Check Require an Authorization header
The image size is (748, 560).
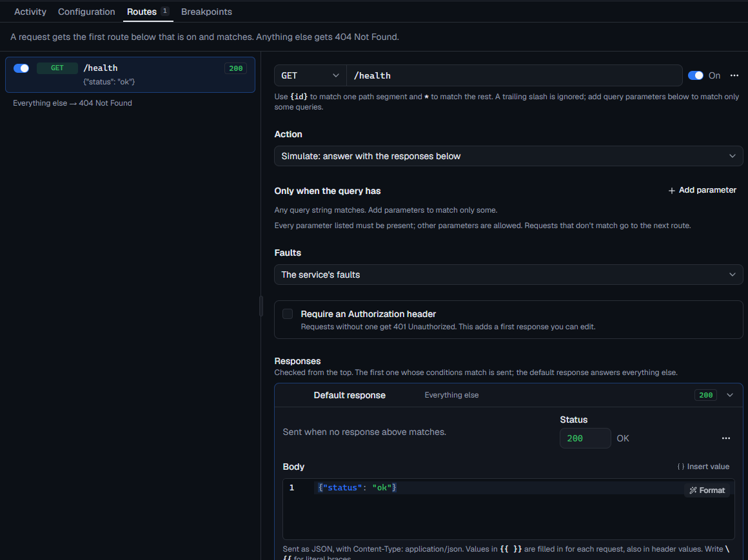(x=288, y=314)
